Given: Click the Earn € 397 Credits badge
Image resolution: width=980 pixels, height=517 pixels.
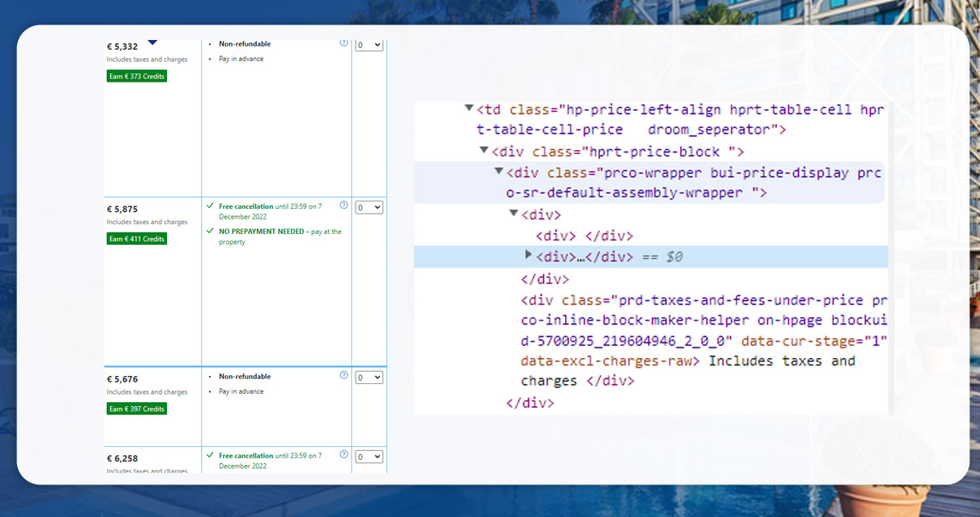Looking at the screenshot, I should (137, 409).
